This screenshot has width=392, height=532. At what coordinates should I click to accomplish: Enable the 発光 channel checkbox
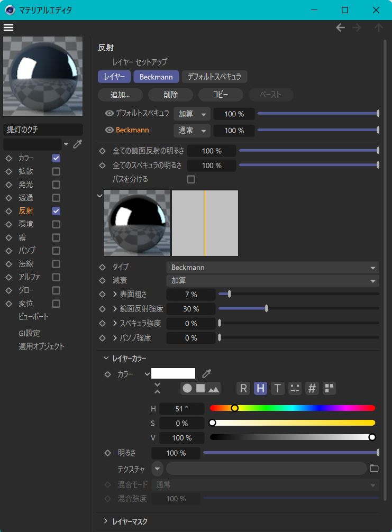(x=56, y=185)
